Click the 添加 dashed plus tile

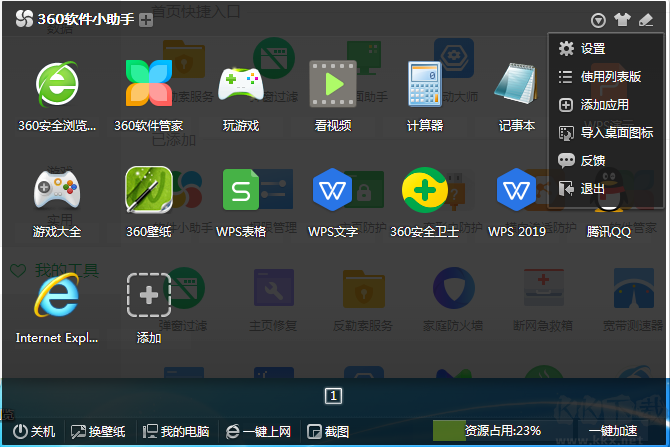149,295
